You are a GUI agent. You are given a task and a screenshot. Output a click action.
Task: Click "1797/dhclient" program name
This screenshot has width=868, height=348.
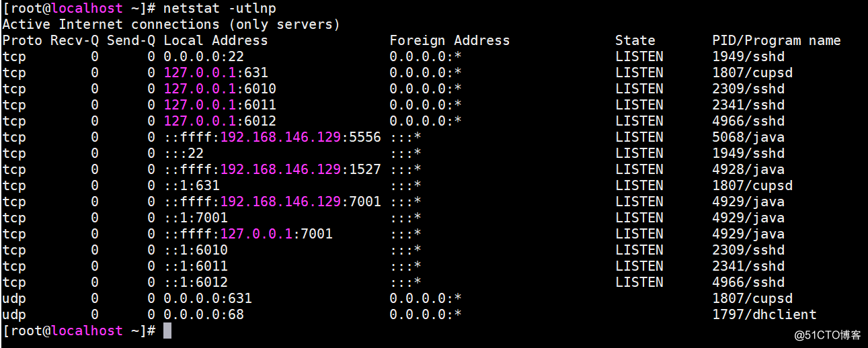[x=764, y=315]
